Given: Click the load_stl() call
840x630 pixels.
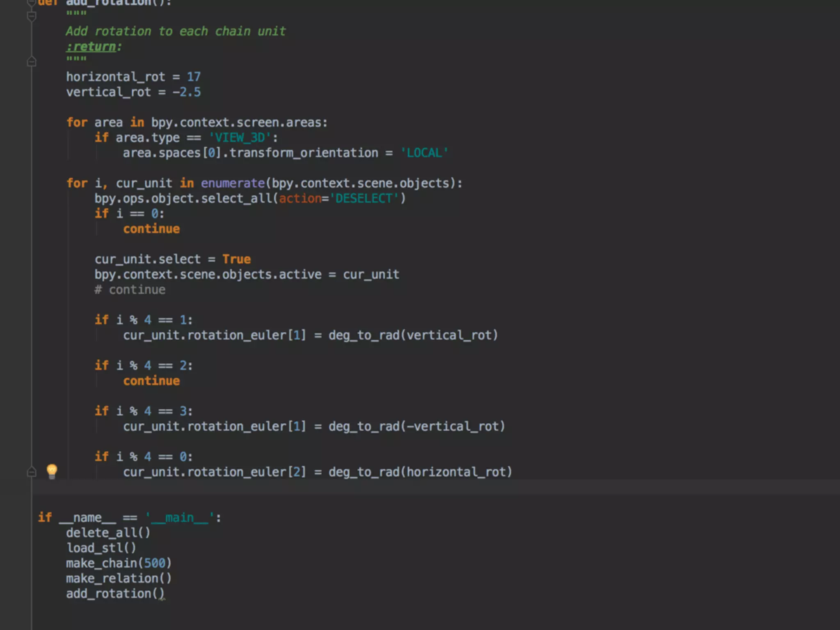Looking at the screenshot, I should pos(101,548).
